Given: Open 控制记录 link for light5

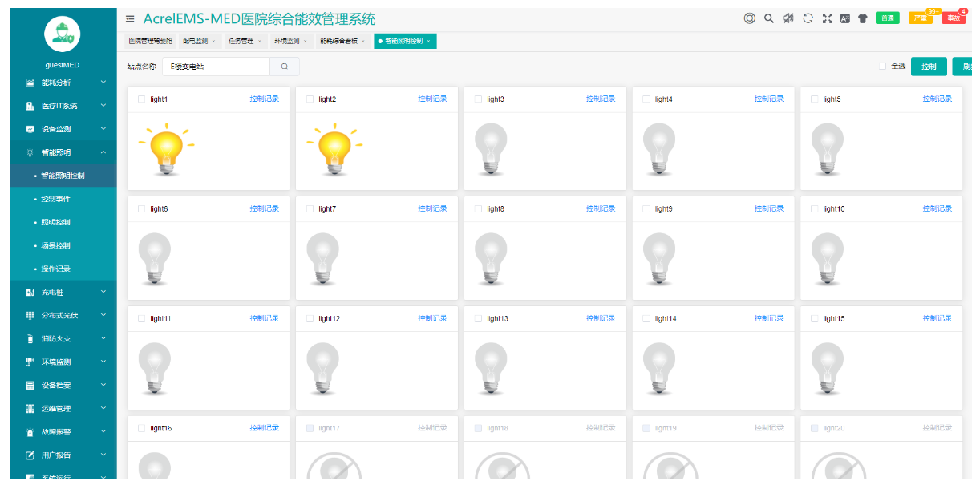Looking at the screenshot, I should [x=937, y=99].
